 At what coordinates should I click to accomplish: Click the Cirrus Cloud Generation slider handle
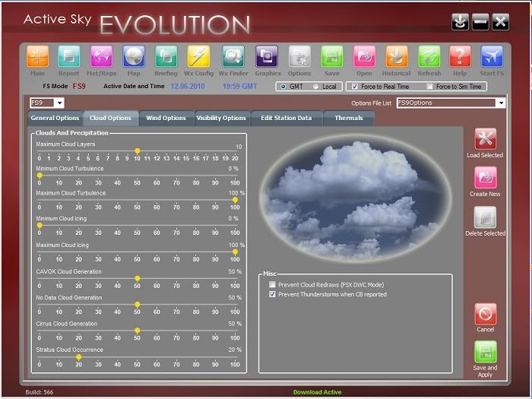(x=137, y=331)
